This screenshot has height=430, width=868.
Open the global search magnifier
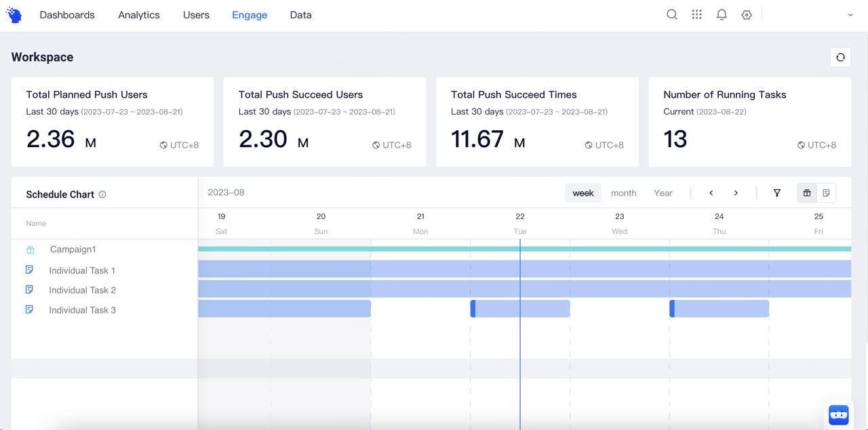click(x=671, y=14)
